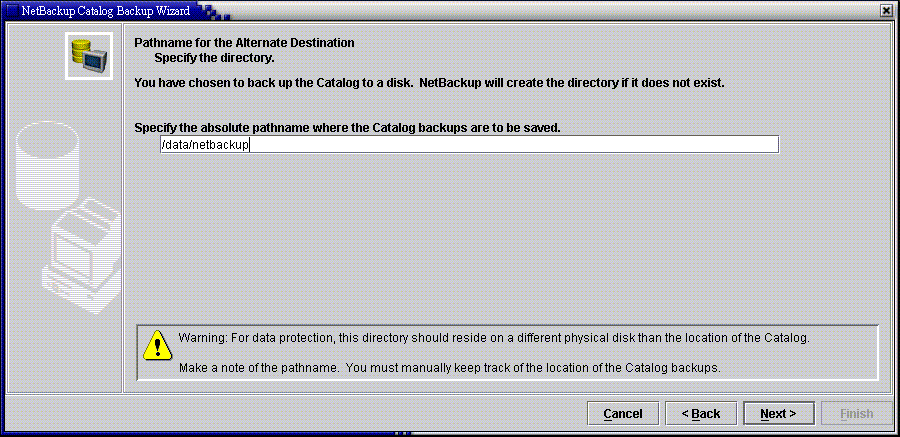Image resolution: width=900 pixels, height=437 pixels.
Task: Click the different physical disk warning text
Action: 494,338
